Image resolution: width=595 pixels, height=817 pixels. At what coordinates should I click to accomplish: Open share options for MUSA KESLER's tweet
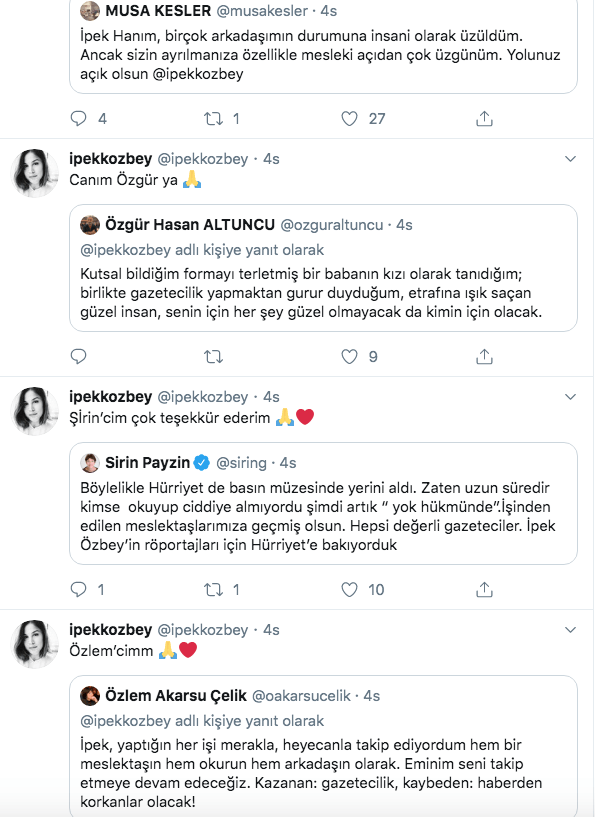(487, 118)
